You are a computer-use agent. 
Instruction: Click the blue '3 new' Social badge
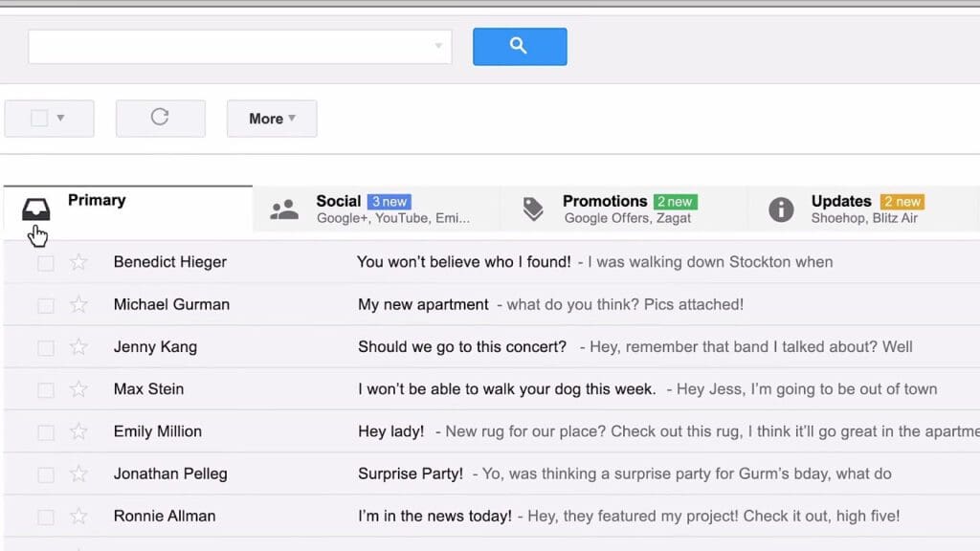390,201
